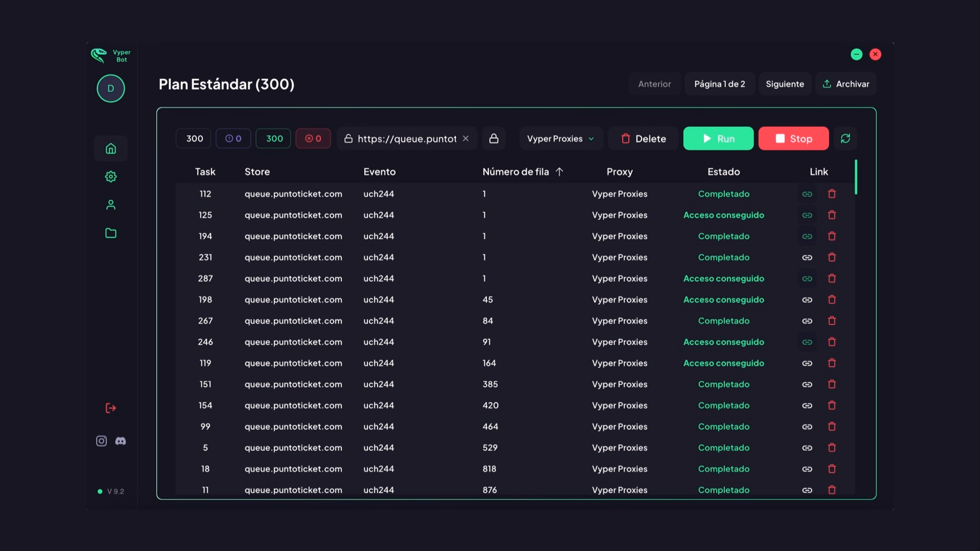Delete task 194 with trash icon

pyautogui.click(x=832, y=236)
